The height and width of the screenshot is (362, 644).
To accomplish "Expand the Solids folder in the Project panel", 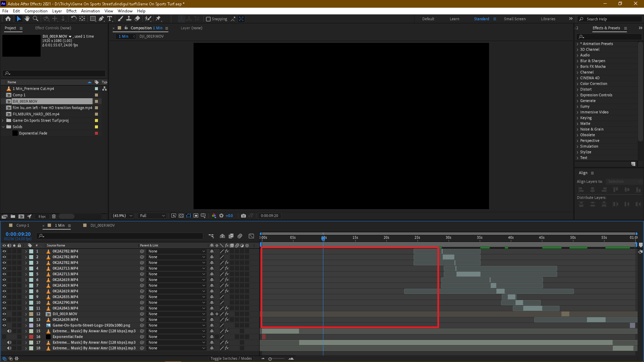I will (x=3, y=127).
